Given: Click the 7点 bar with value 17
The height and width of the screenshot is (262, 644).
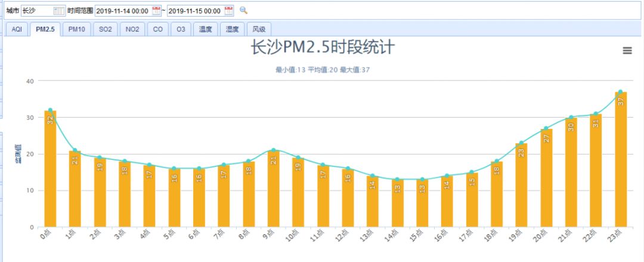Looking at the screenshot, I should (224, 196).
